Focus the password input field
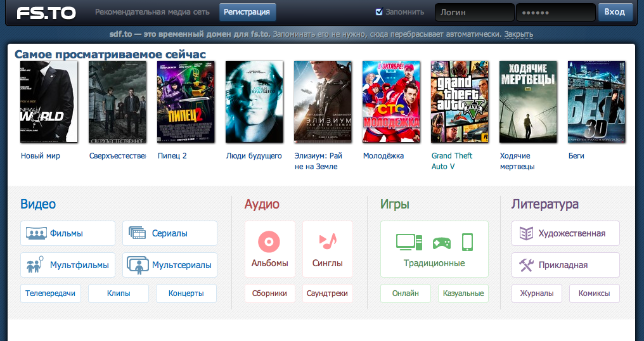Image resolution: width=644 pixels, height=341 pixels. pos(556,12)
